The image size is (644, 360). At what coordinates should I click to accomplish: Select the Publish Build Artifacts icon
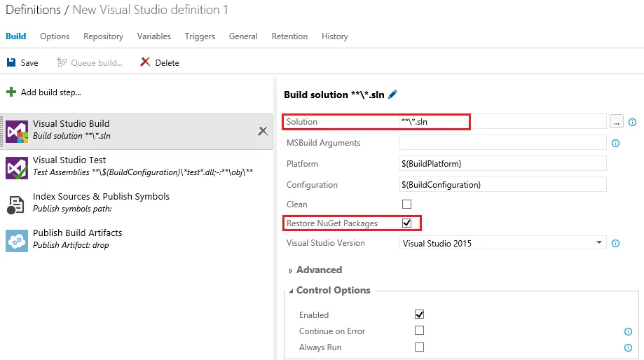pos(17,240)
